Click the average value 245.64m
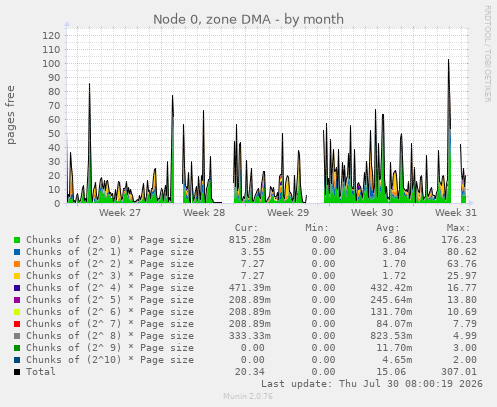Image resolution: width=497 pixels, height=407 pixels. coord(391,300)
